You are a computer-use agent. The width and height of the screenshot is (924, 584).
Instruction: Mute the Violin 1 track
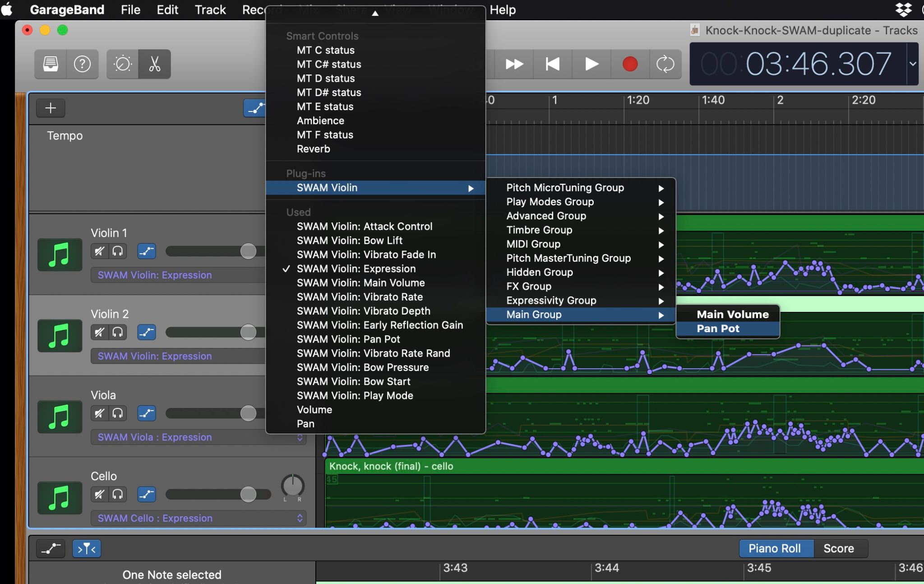[99, 251]
